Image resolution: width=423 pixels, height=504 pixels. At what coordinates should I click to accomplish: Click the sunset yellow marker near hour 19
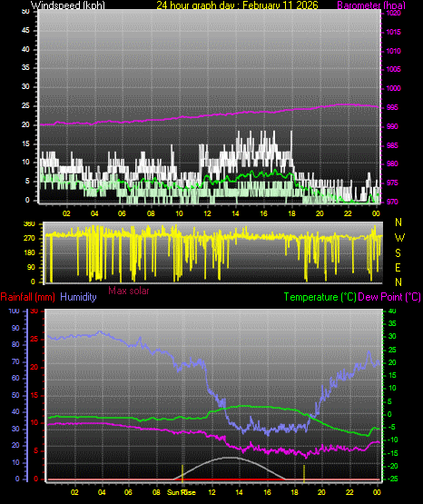(304, 473)
